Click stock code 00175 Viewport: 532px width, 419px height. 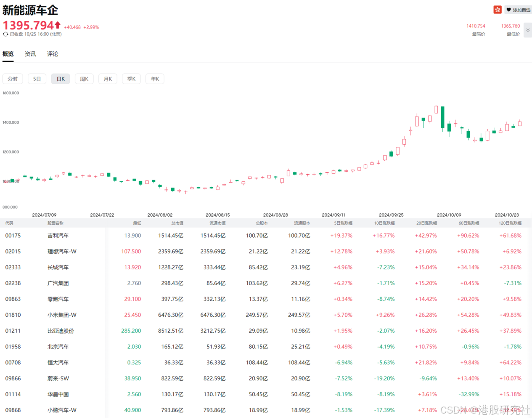(x=13, y=236)
